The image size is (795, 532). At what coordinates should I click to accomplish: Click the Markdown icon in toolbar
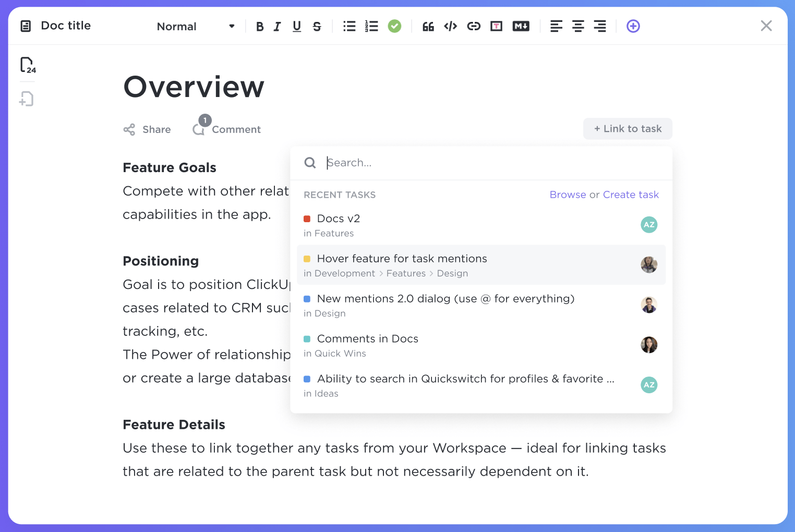coord(521,26)
